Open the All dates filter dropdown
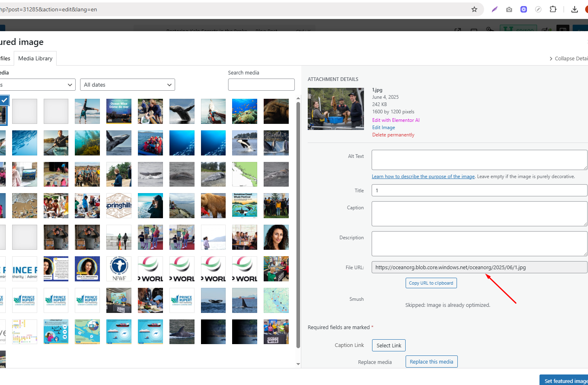This screenshot has height=385, width=588. pos(127,85)
